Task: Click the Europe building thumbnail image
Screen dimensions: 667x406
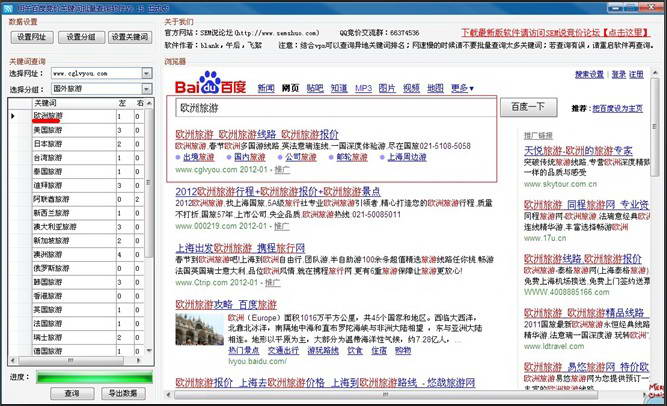Action: click(200, 329)
